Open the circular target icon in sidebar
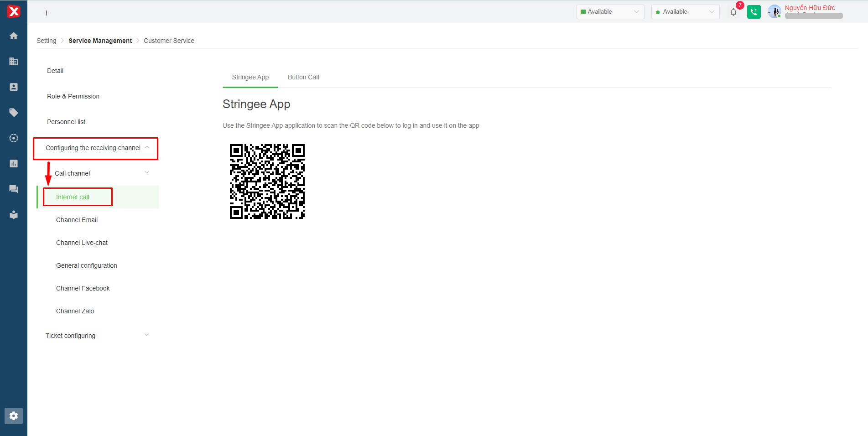This screenshot has height=436, width=868. [x=14, y=138]
